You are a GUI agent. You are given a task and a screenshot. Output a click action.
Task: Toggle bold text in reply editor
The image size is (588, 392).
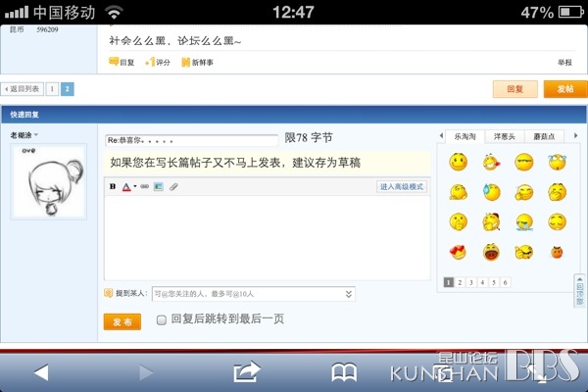click(113, 186)
